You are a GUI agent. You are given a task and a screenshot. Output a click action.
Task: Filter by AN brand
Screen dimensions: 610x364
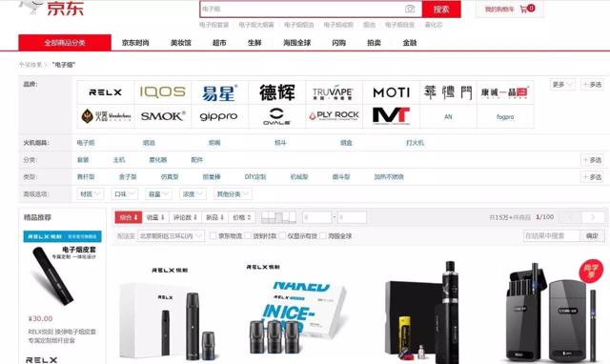[x=448, y=116]
